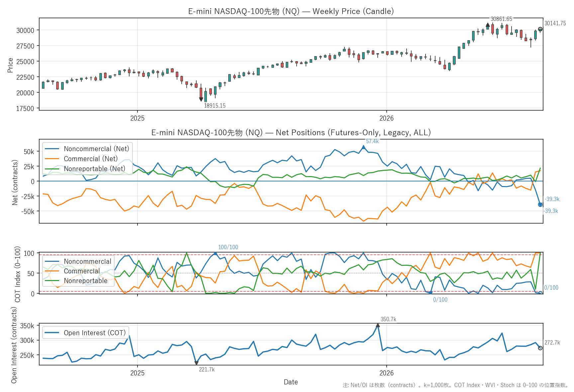Screen dimensions: 574x392
Task: Click the circle marker ending the Noncommercial net line
Action: 540,205
